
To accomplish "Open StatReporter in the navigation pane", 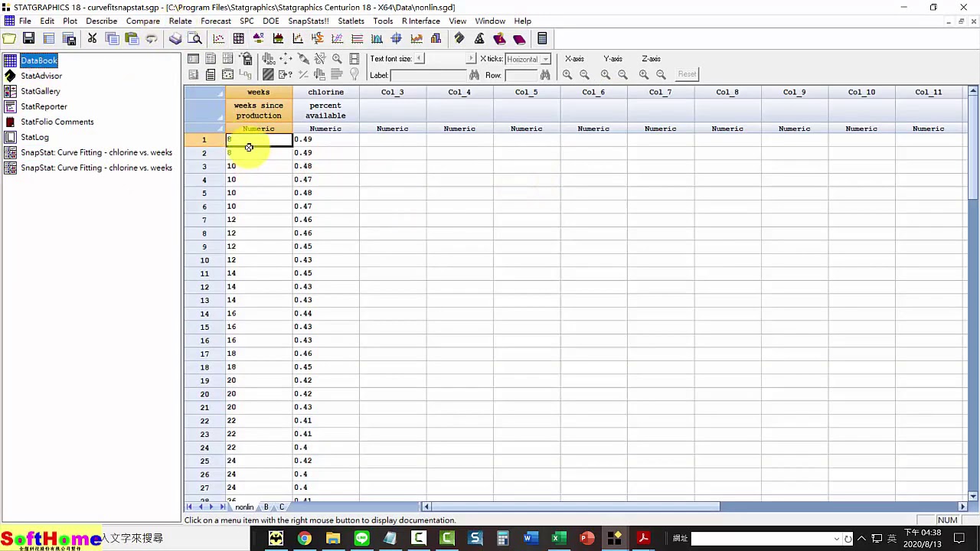I will pyautogui.click(x=44, y=106).
